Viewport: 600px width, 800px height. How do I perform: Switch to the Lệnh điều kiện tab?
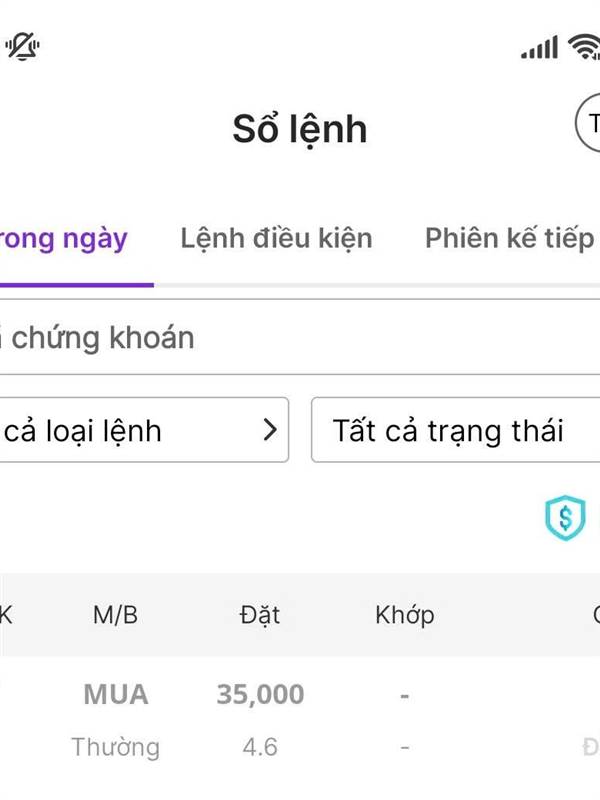(x=277, y=239)
